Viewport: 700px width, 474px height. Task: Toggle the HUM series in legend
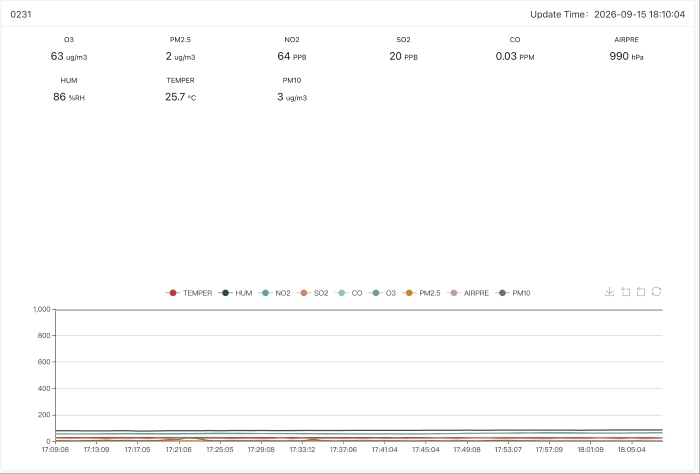tap(235, 293)
